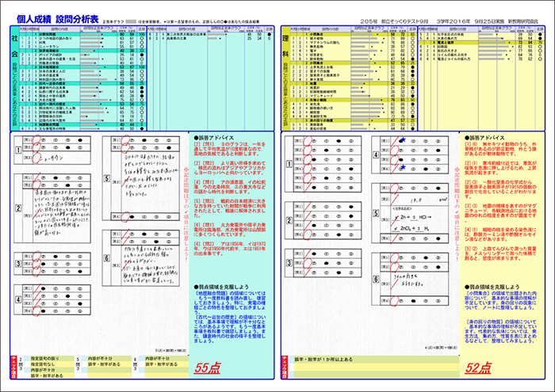This screenshot has width=555, height=392.
Task: Click the Zn + 2 HCl formula line
Action: point(413,217)
